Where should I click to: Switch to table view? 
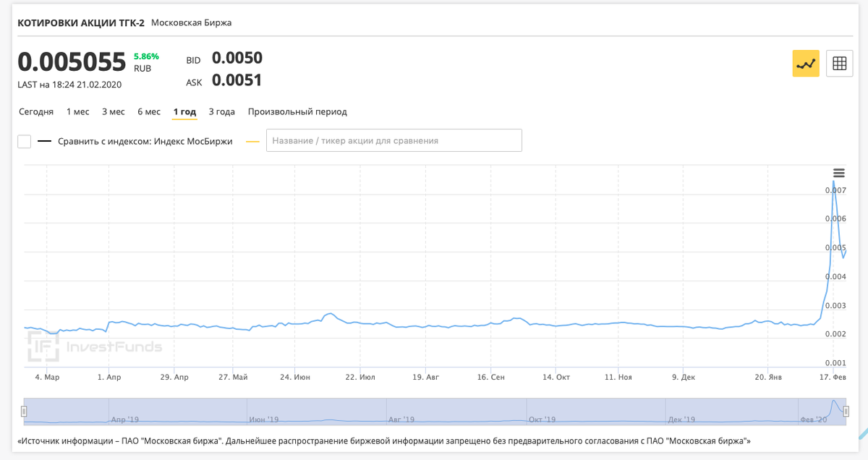point(839,64)
